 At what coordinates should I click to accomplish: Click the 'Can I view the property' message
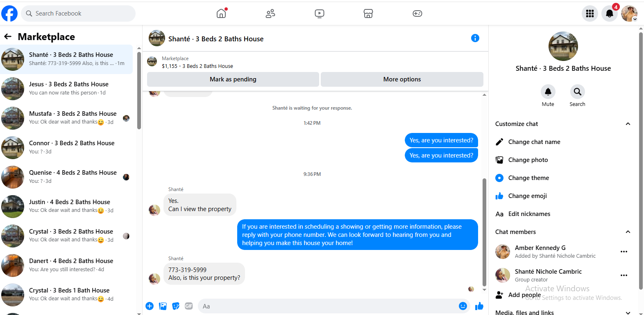point(200,205)
